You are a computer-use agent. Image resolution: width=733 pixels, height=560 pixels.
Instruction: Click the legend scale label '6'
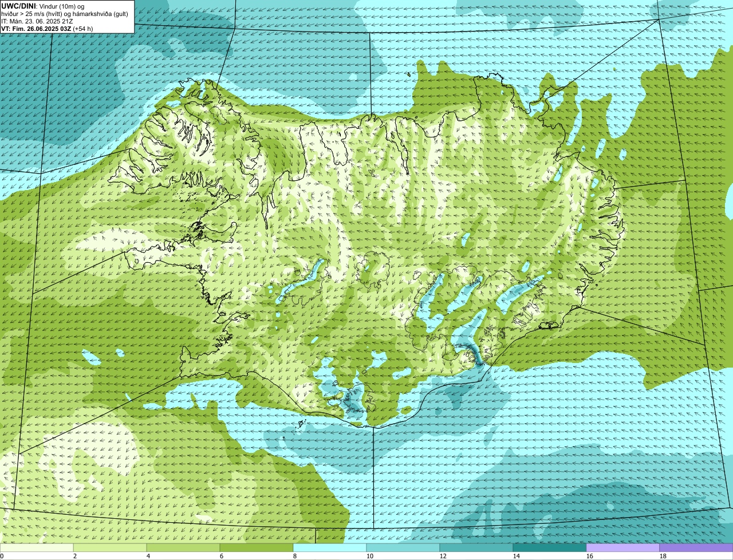(222, 556)
